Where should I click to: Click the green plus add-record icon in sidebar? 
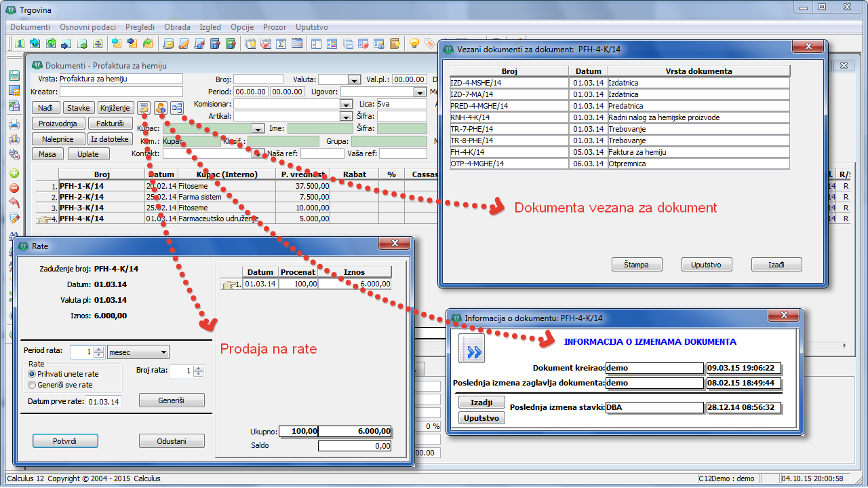pyautogui.click(x=14, y=174)
